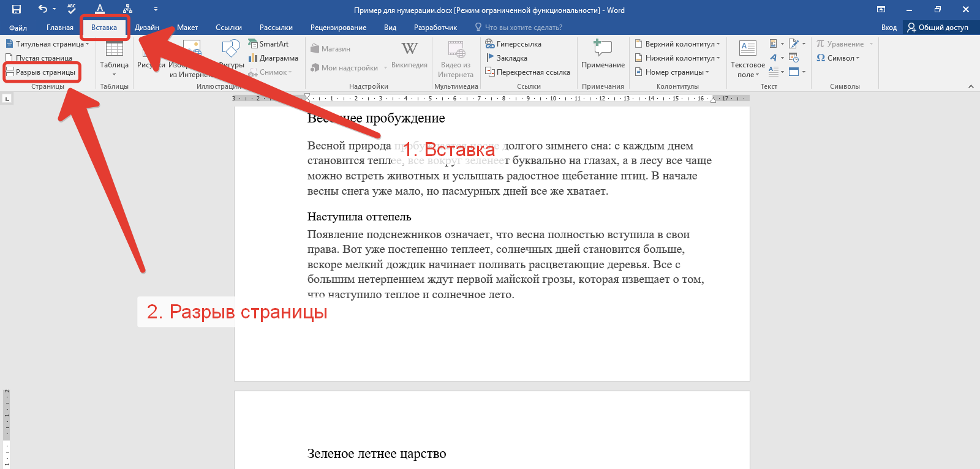
Task: Open the Снимок screenshot dropdown
Action: click(270, 72)
